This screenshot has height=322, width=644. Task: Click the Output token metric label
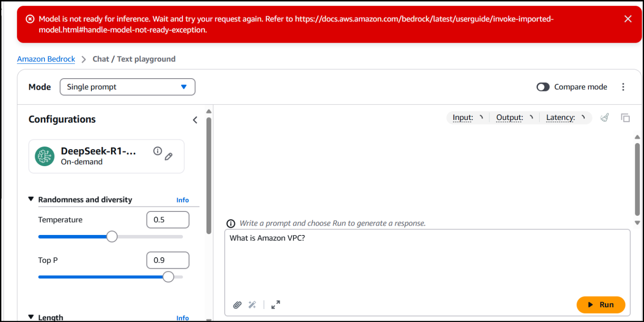point(509,118)
